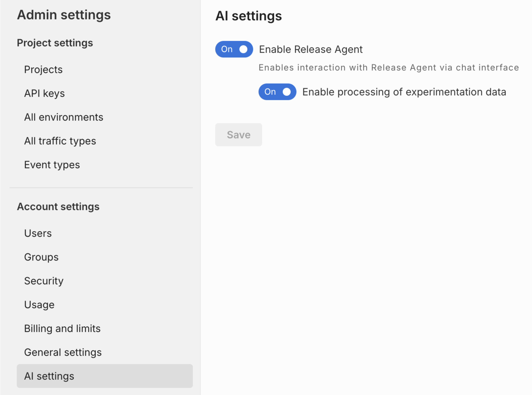Open Event types configuration

point(52,165)
